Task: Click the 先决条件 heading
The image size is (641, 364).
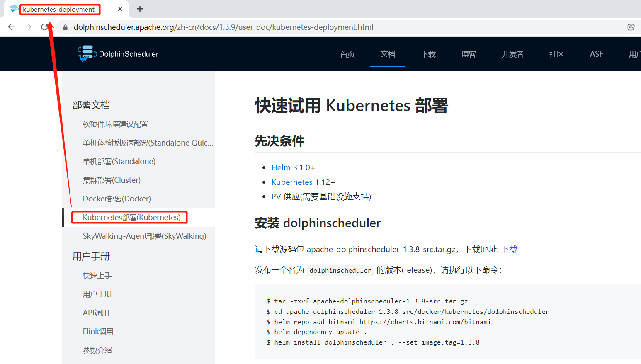Action: pyautogui.click(x=279, y=141)
